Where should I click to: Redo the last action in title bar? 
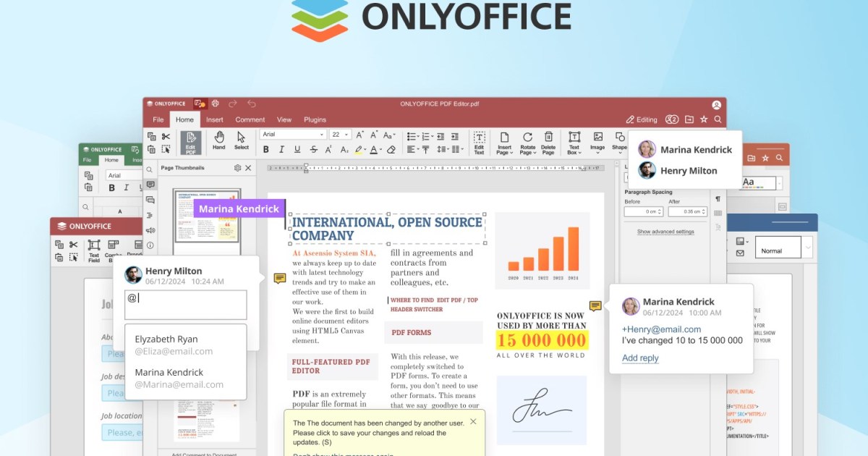[233, 104]
